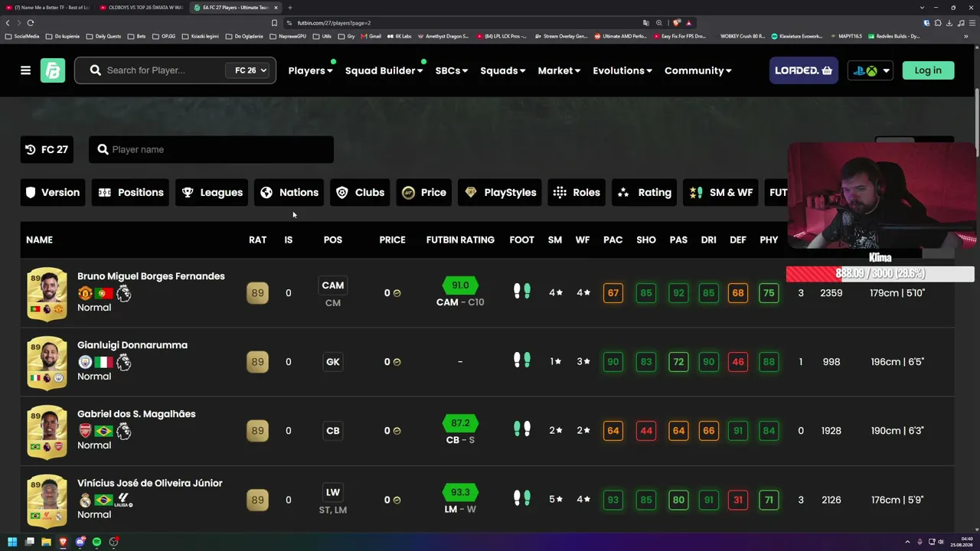This screenshot has width=980, height=551.
Task: Click the browser address bar URL
Action: click(x=334, y=23)
